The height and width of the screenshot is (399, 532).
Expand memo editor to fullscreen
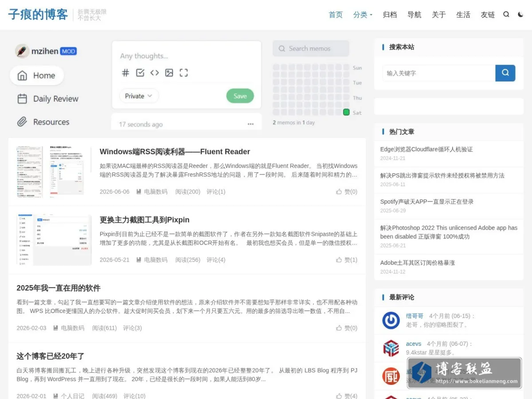click(184, 73)
